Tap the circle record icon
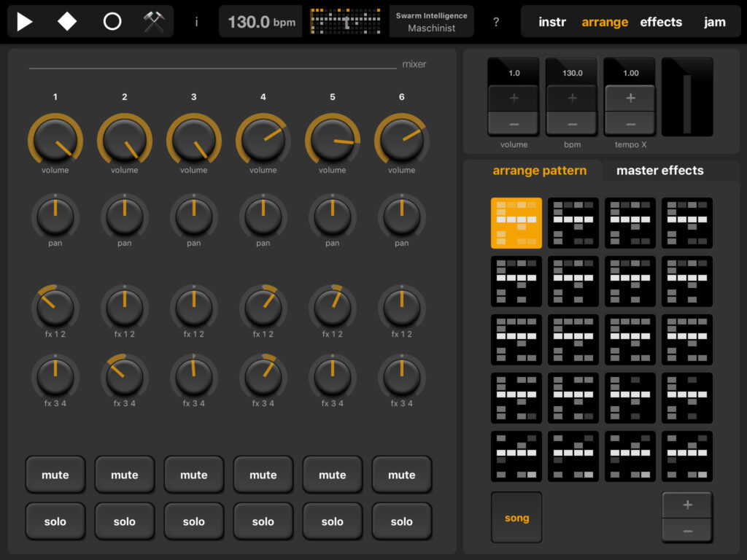The image size is (747, 560). pyautogui.click(x=112, y=22)
